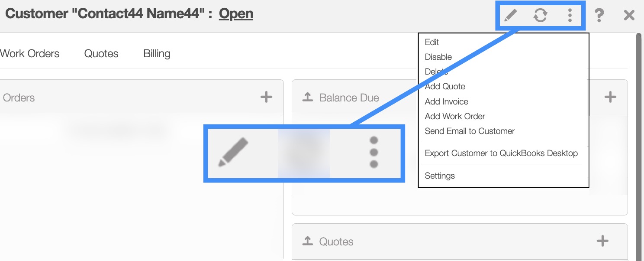644x261 pixels.
Task: Click the upload arrow icon beside Balance Due
Action: point(307,98)
